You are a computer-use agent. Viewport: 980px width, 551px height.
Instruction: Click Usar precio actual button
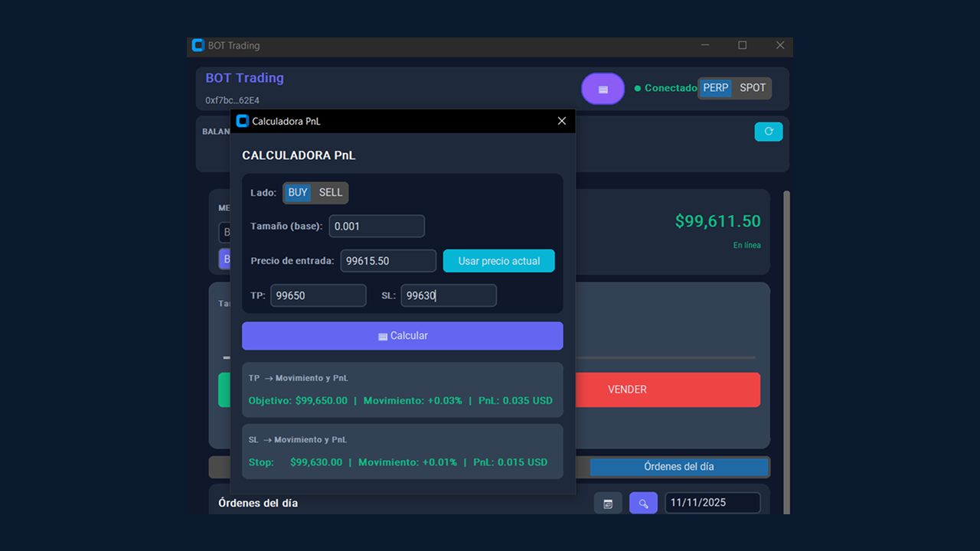498,261
